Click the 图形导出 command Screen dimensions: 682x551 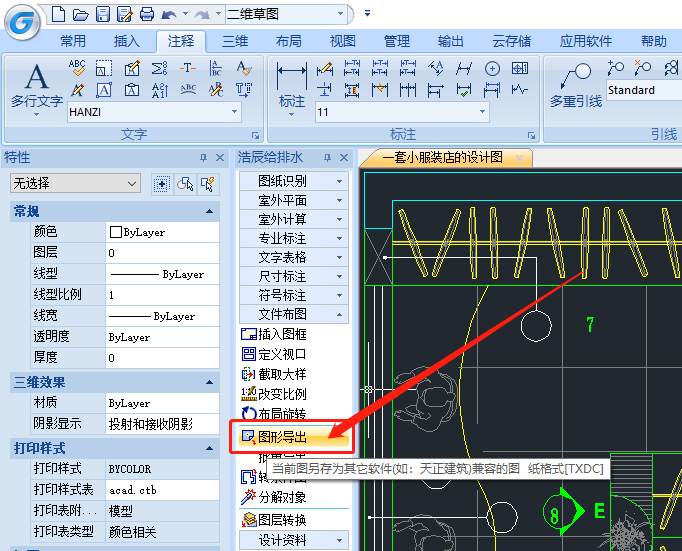294,437
